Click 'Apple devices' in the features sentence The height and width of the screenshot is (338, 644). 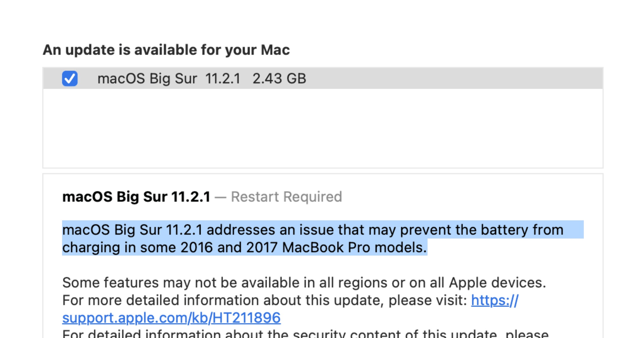[x=497, y=283]
